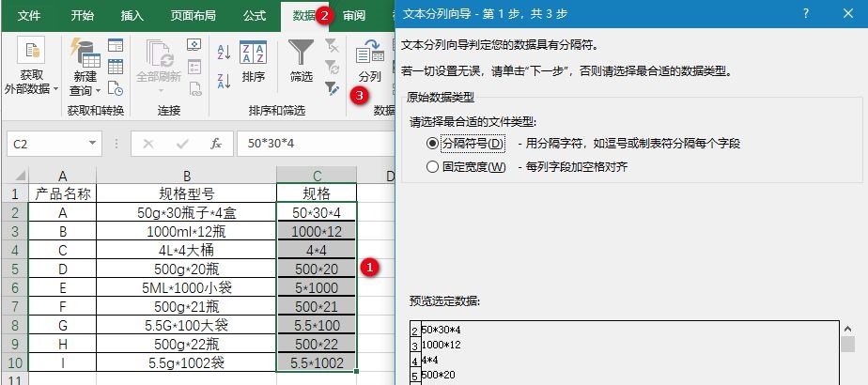Click cell 500*20 in column C
This screenshot has width=868, height=385.
tap(317, 269)
